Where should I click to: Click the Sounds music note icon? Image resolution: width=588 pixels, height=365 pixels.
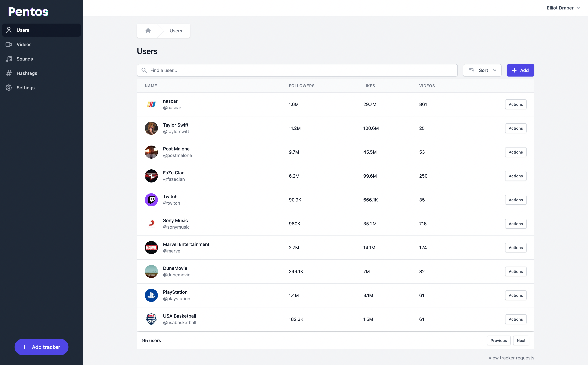pos(9,59)
